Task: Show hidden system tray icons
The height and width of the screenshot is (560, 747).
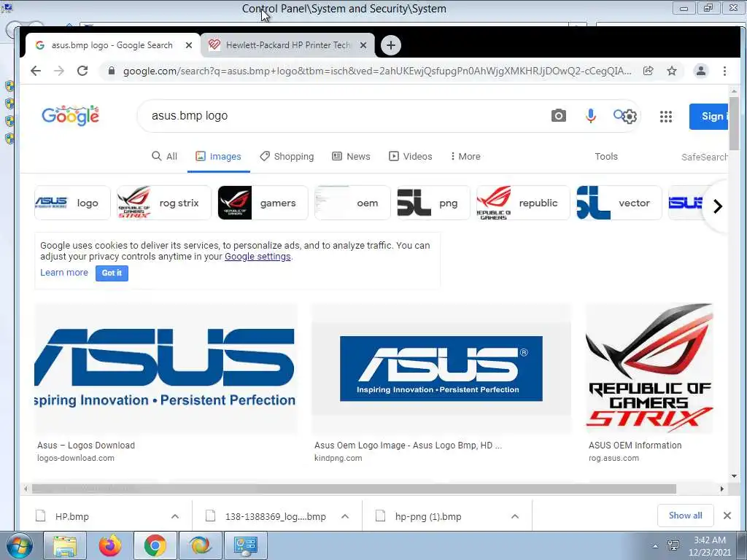Action: tap(655, 546)
